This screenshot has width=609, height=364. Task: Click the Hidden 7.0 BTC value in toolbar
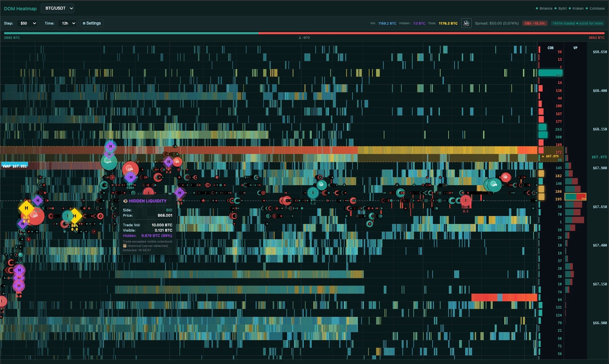pos(419,23)
